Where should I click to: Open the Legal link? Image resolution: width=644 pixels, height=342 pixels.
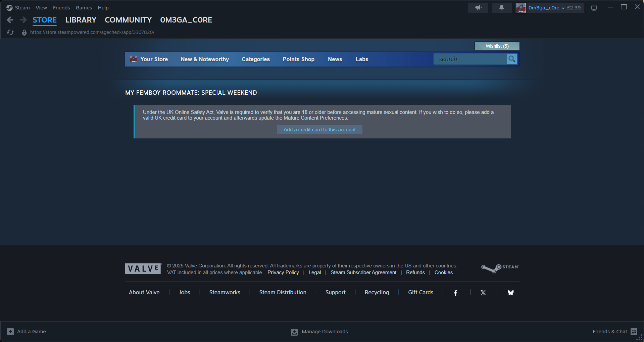pos(315,272)
